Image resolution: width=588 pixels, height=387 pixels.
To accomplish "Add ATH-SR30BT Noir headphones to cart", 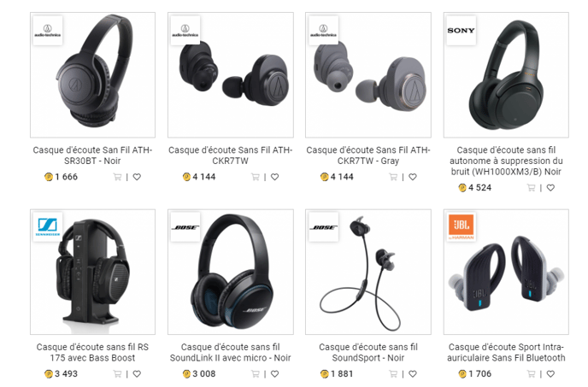I will coord(117,177).
